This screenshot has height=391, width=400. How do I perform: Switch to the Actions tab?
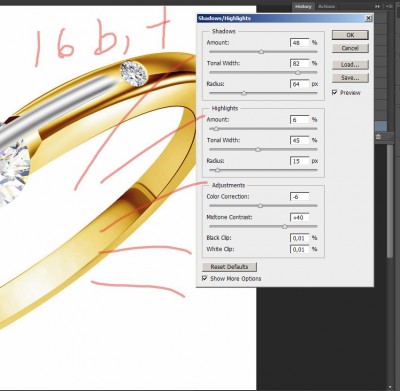(326, 6)
